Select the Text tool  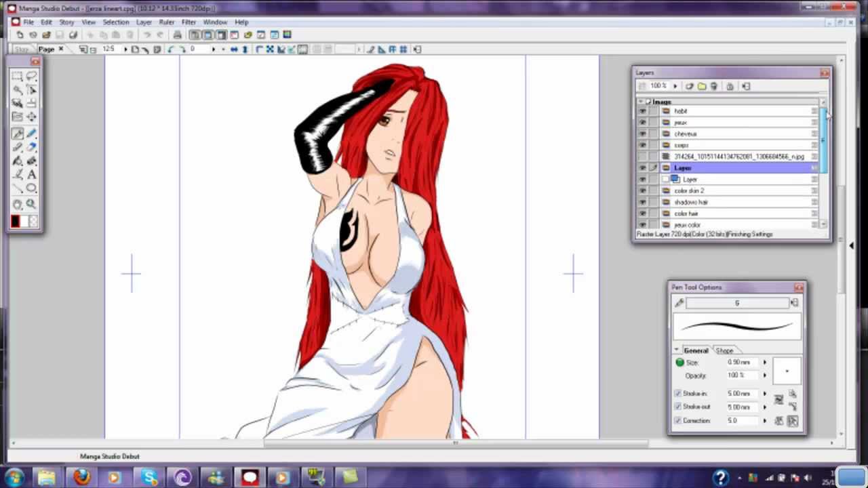31,174
